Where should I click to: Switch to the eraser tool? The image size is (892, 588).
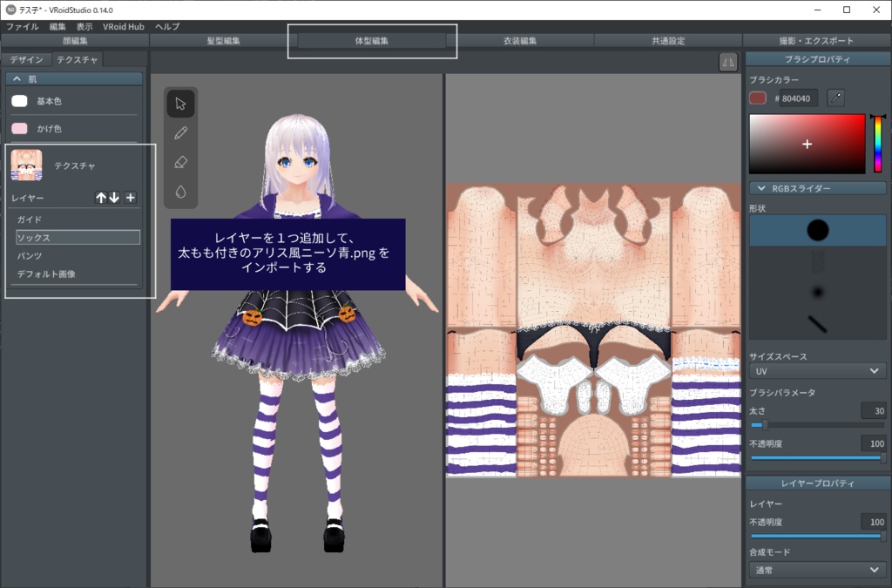(x=180, y=162)
